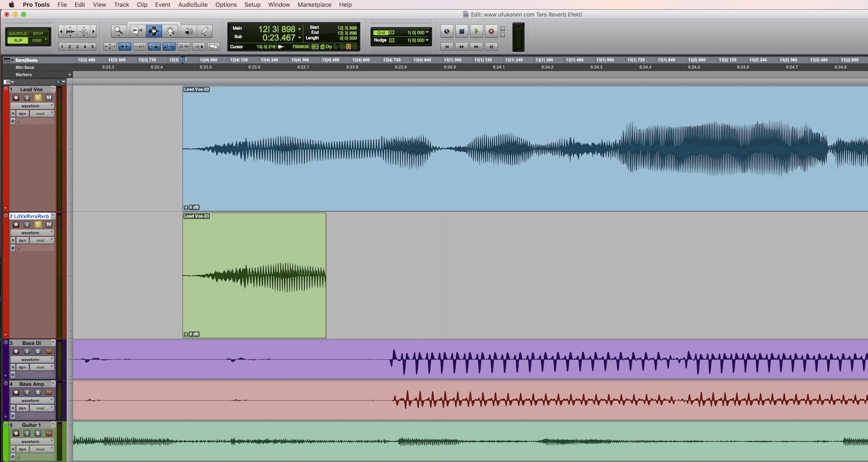Enable Shuffle edit mode

[x=18, y=33]
